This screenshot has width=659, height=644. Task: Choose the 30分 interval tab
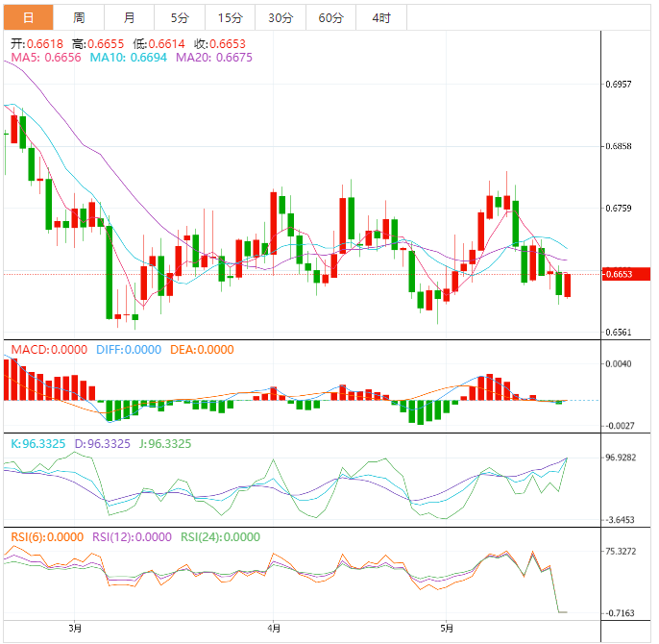coord(281,17)
